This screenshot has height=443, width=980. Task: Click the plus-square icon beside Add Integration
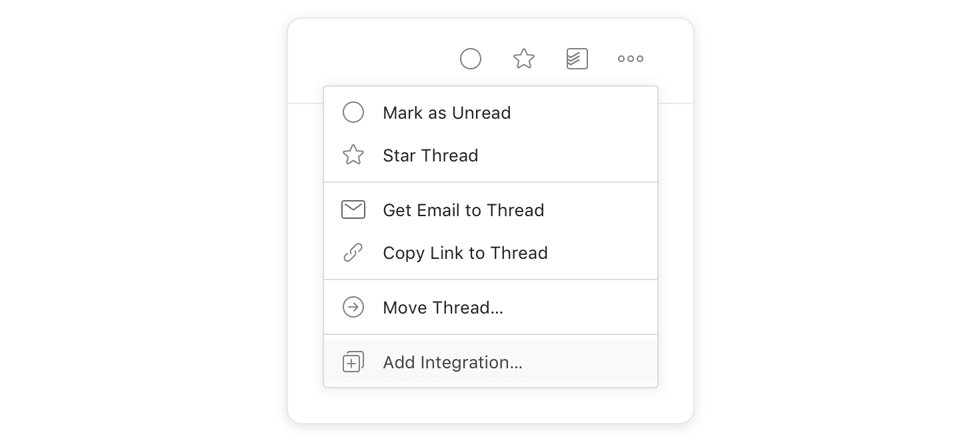(353, 362)
